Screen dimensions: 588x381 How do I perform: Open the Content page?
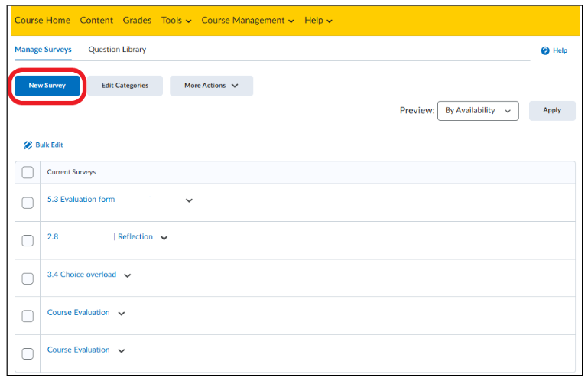click(96, 20)
